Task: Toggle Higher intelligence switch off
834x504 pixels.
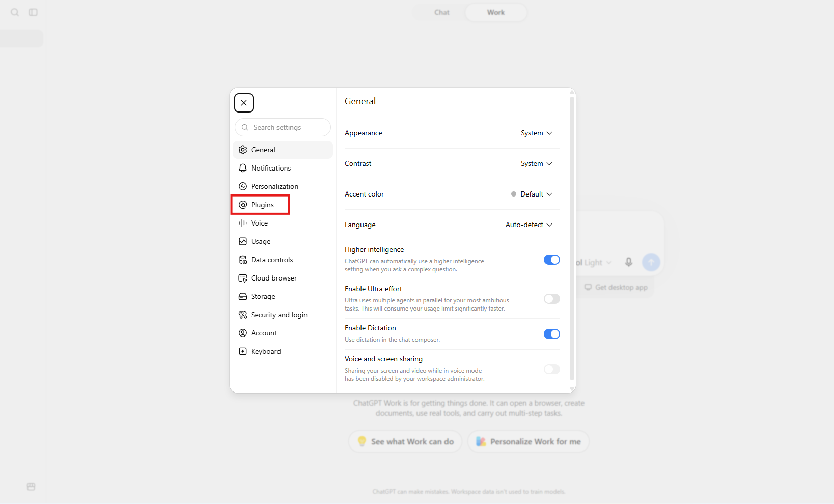Action: 552,260
